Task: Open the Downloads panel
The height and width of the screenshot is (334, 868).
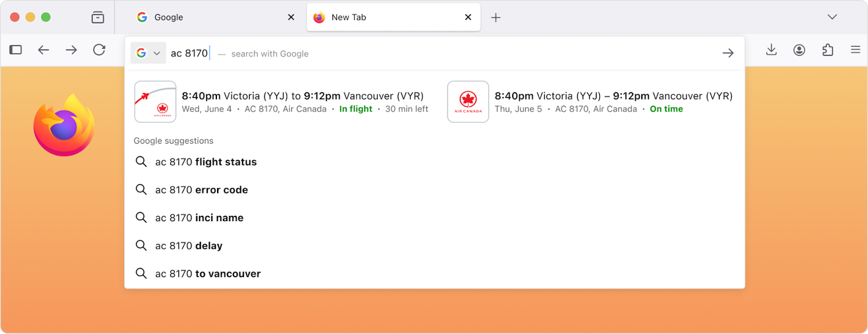Action: (771, 50)
